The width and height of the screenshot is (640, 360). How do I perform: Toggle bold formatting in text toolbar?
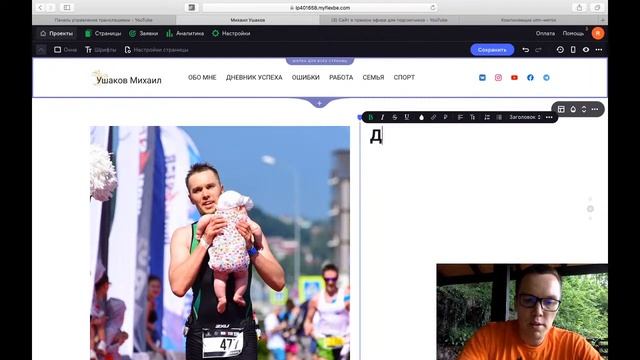tap(371, 117)
